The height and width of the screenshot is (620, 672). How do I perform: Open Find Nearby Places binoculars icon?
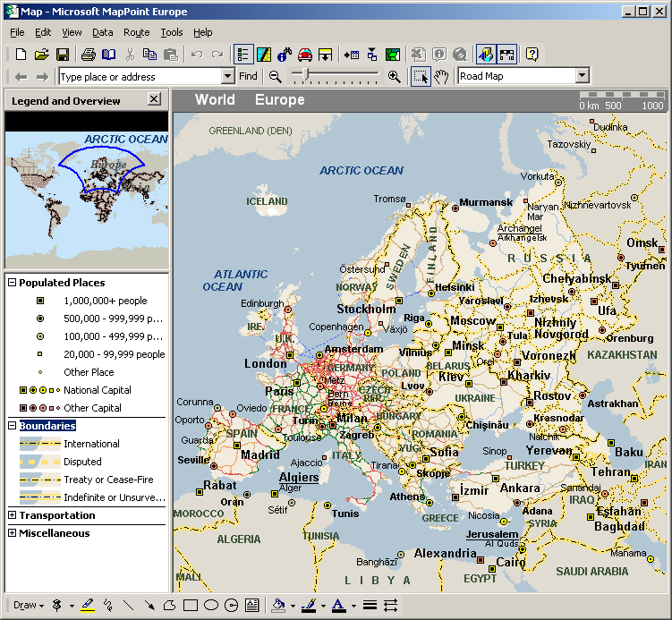tap(285, 55)
